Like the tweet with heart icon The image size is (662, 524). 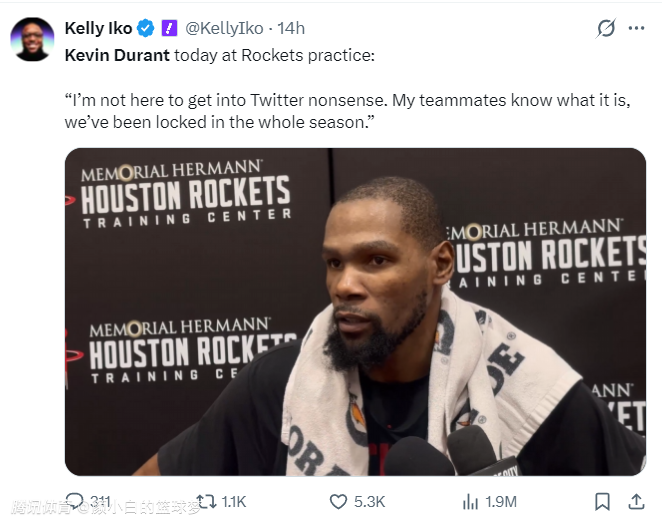coord(339,501)
